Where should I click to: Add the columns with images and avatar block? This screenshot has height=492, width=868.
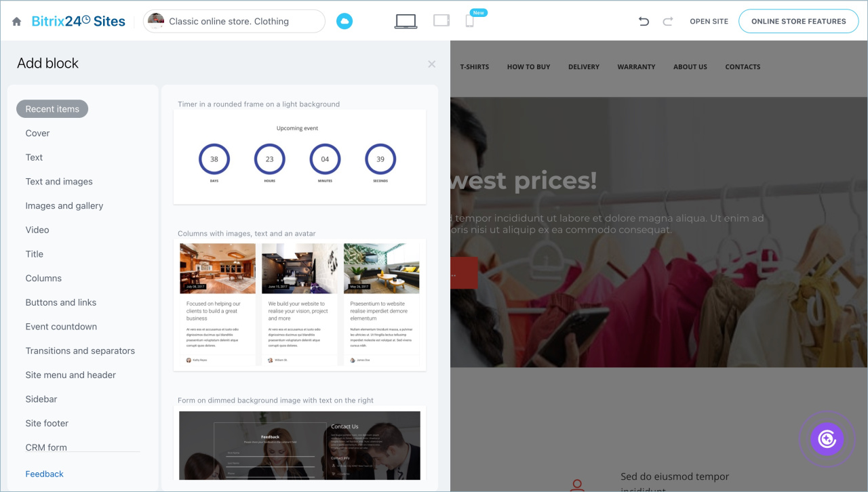300,304
